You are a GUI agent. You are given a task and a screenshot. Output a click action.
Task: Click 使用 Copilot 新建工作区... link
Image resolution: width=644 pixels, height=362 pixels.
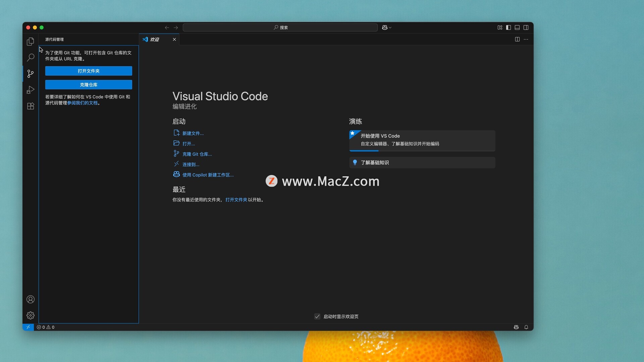pos(208,175)
